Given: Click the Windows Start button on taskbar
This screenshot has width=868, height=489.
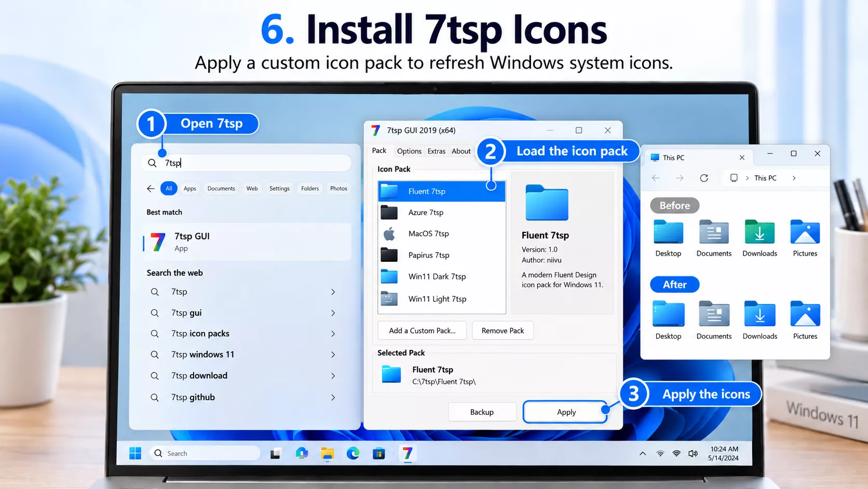Looking at the screenshot, I should pyautogui.click(x=135, y=453).
